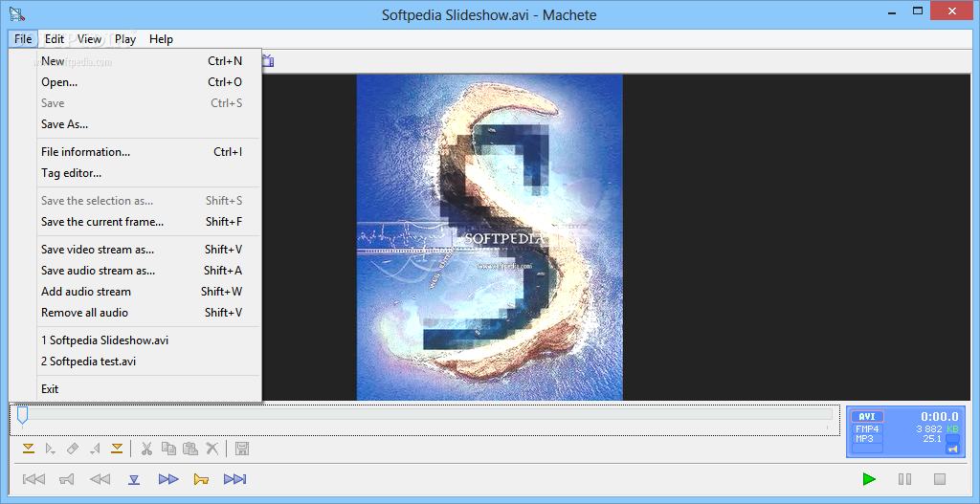Click the yellow marker icon beginning the edit toolbar

28,448
